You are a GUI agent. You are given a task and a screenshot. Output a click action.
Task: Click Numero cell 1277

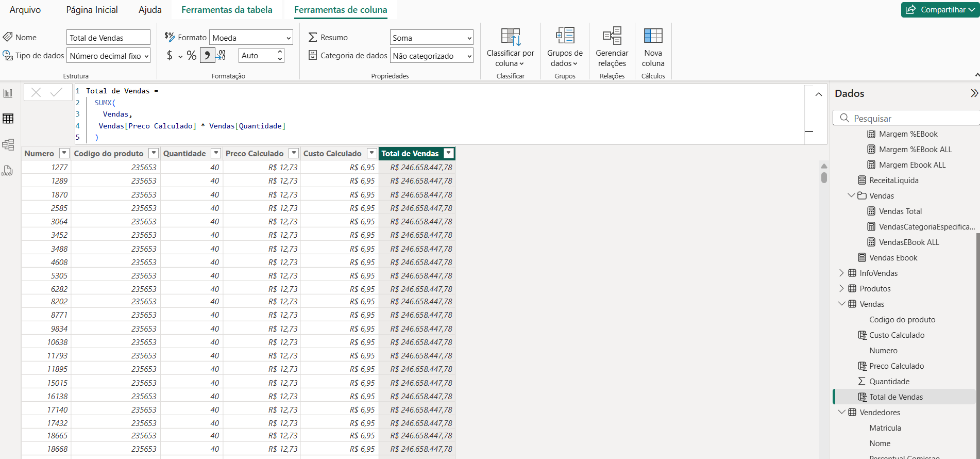[46, 167]
